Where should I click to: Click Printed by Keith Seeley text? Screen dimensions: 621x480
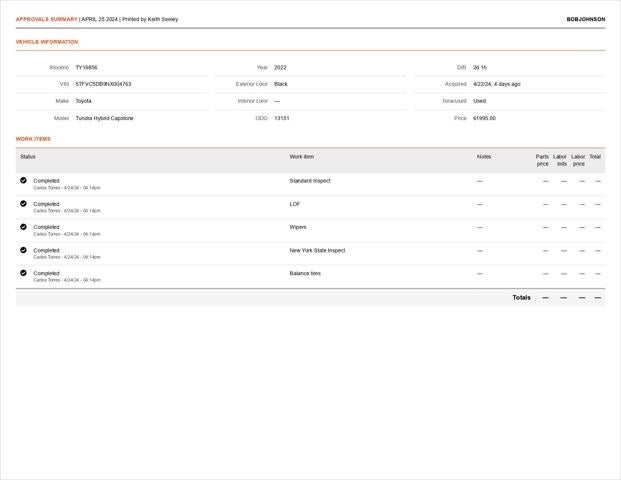150,19
